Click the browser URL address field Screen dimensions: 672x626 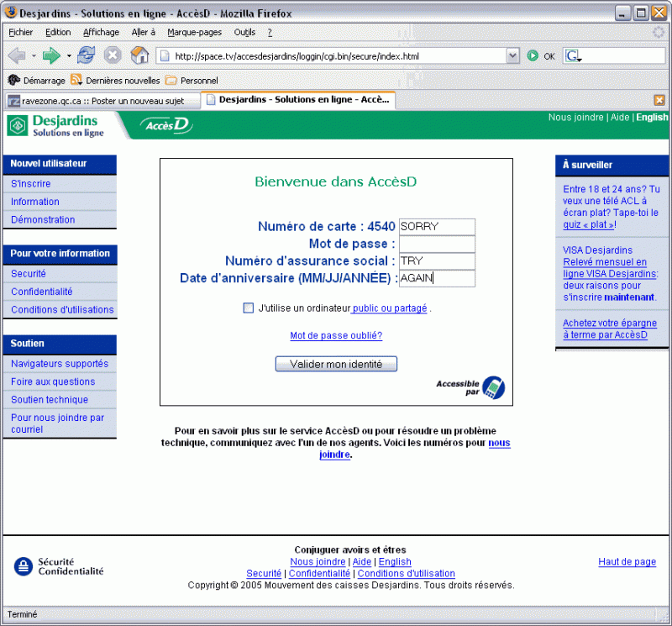(339, 56)
